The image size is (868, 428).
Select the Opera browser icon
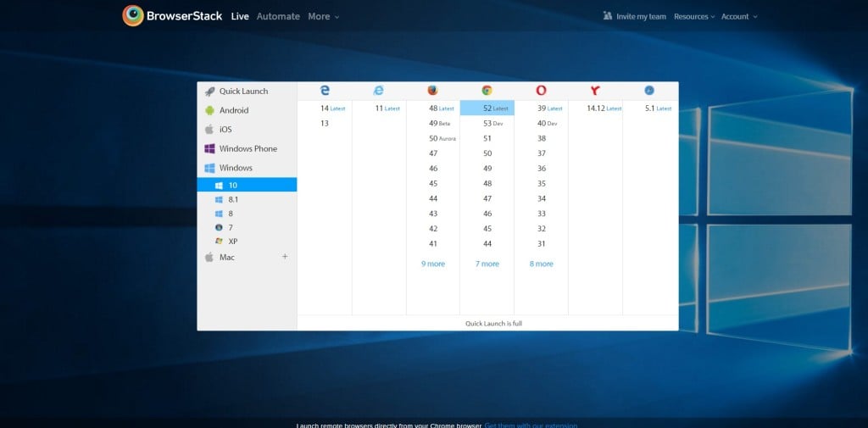click(541, 91)
